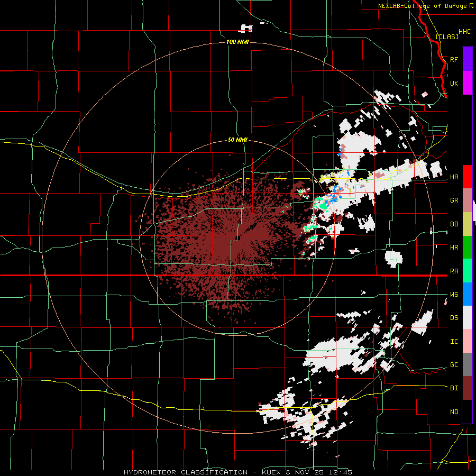Click the GR legend label
476x476 pixels.
tap(454, 200)
